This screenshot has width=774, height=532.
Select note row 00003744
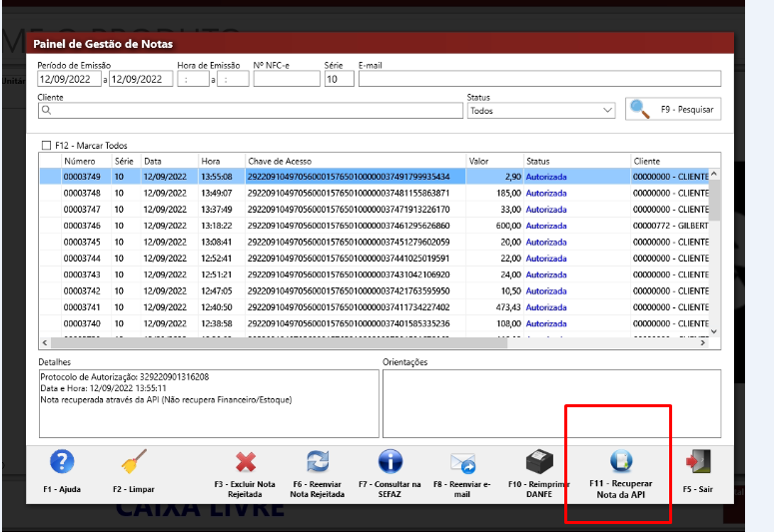pyautogui.click(x=375, y=259)
